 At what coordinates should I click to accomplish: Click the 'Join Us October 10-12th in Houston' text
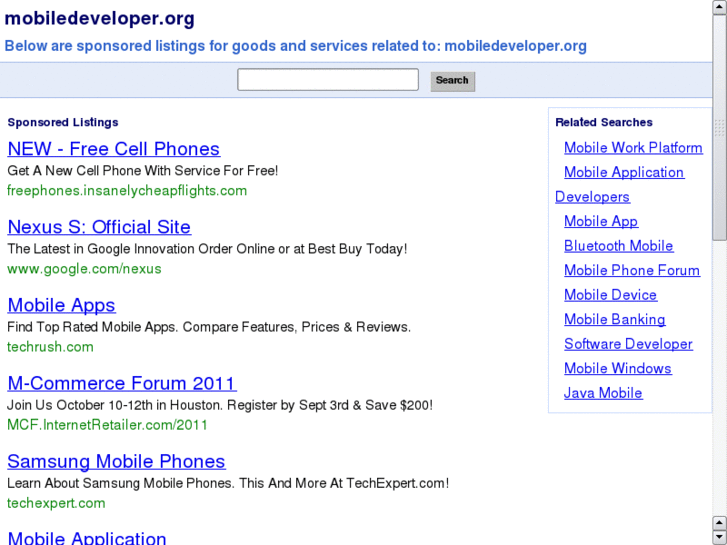point(219,405)
